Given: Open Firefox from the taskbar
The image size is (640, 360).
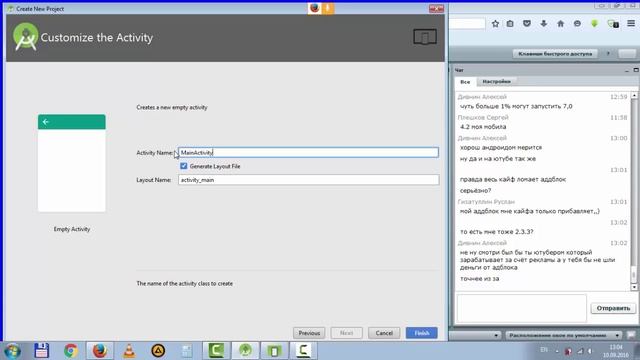Looking at the screenshot, I should tap(100, 351).
